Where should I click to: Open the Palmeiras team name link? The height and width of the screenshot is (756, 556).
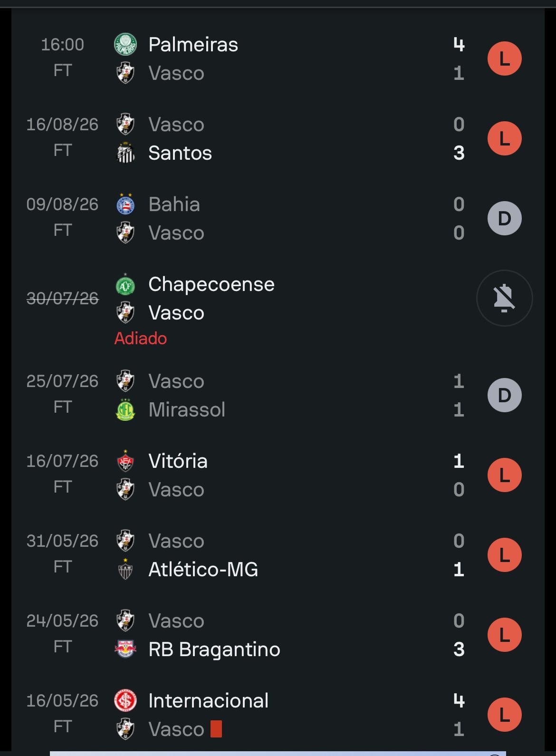pyautogui.click(x=193, y=45)
